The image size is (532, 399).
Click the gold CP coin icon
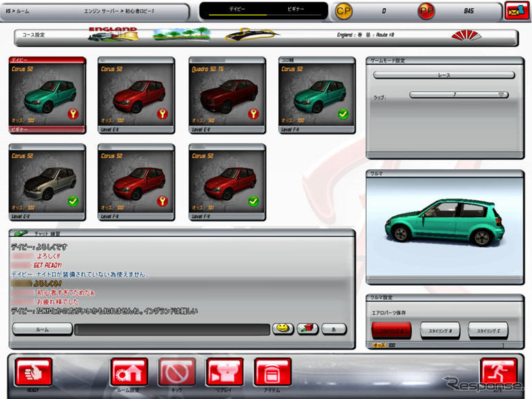[x=343, y=11]
